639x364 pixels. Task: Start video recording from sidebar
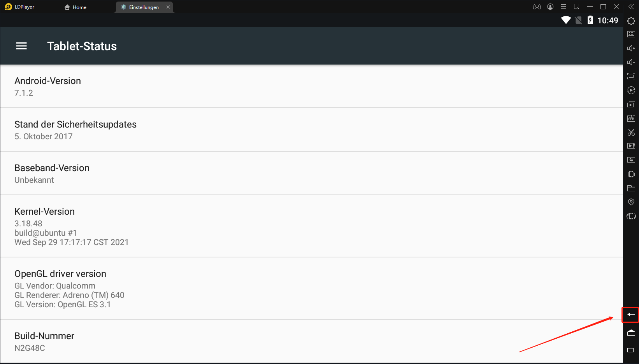click(x=631, y=146)
